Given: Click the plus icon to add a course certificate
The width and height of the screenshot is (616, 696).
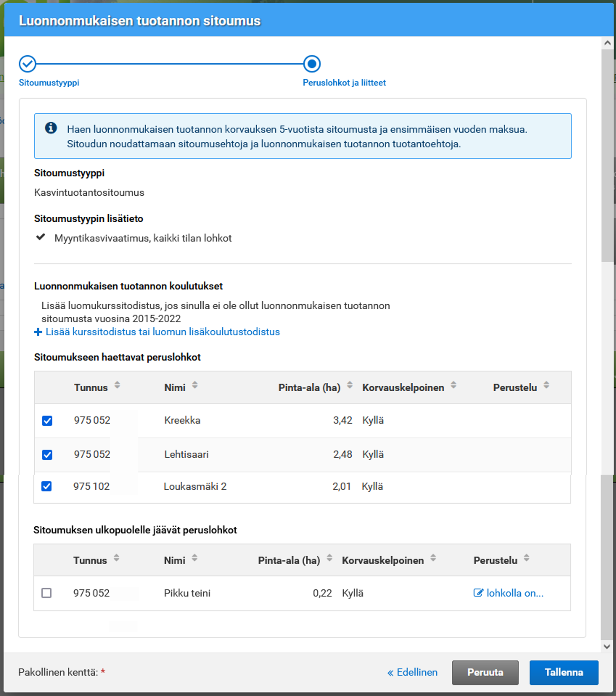Looking at the screenshot, I should (38, 332).
